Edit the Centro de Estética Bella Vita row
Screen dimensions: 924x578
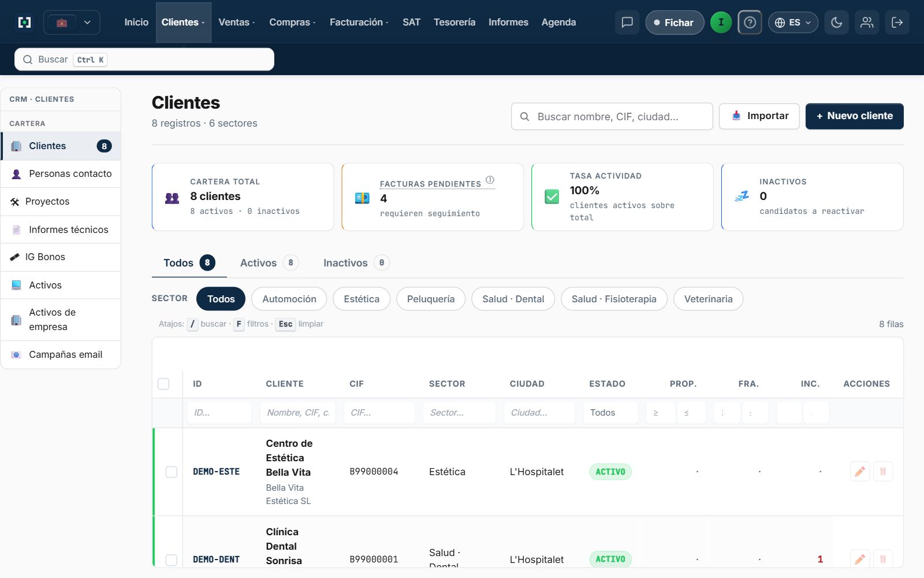point(860,472)
